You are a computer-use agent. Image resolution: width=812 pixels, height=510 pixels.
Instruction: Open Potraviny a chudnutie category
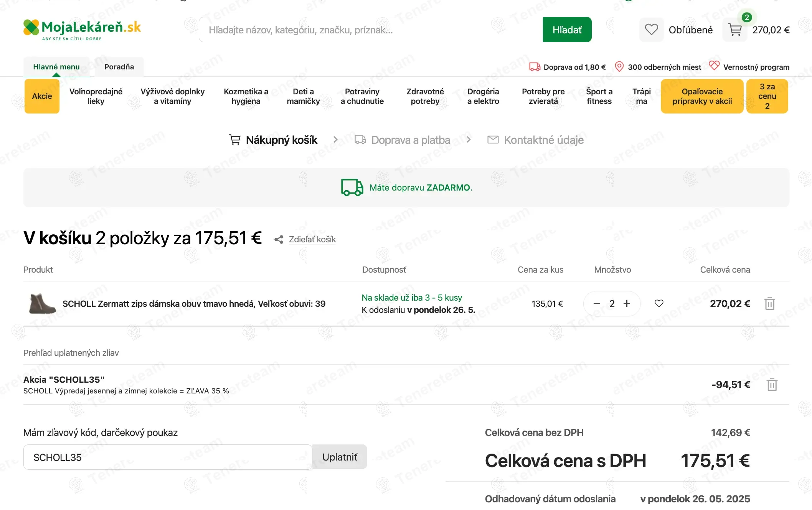(x=362, y=96)
